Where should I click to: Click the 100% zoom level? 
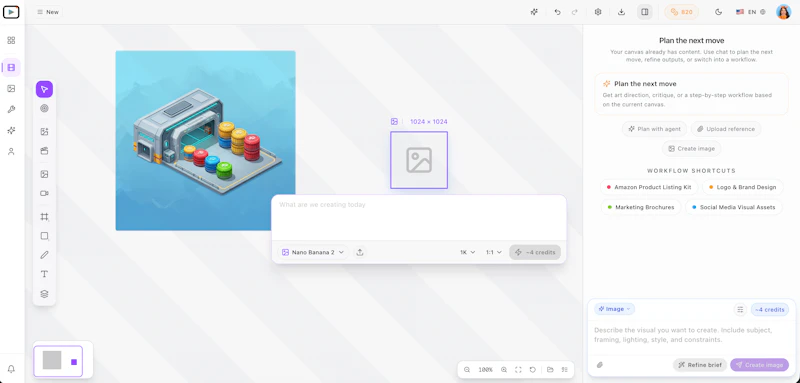click(x=485, y=370)
